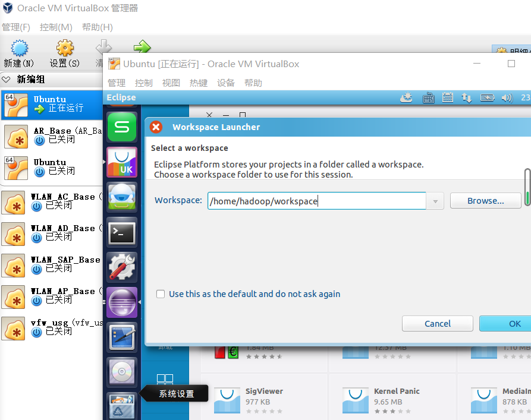
Task: Click the grey Discard arrow toolbar icon
Action: 103,46
